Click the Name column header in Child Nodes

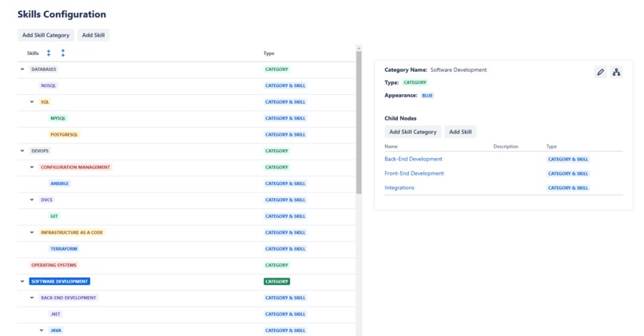(391, 147)
